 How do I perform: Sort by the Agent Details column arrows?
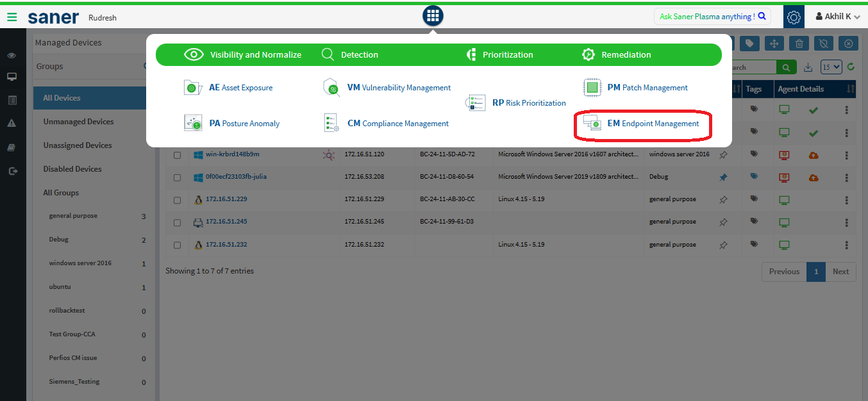[851, 89]
